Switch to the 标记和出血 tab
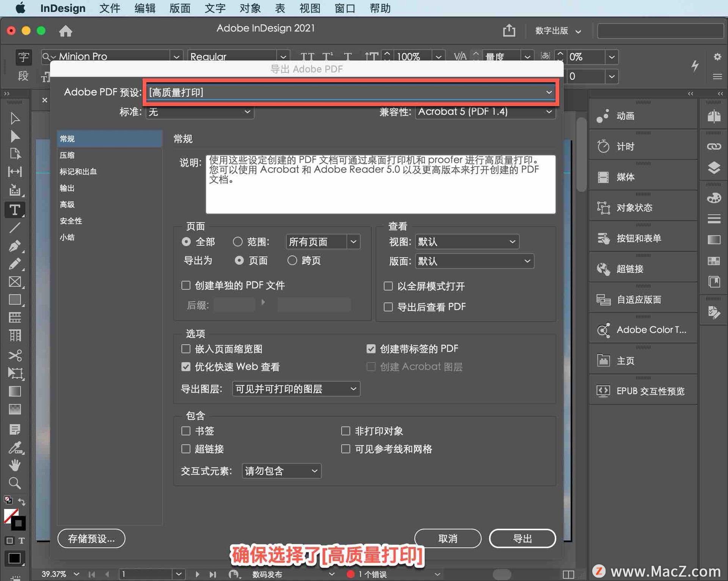The height and width of the screenshot is (581, 728). [110, 171]
